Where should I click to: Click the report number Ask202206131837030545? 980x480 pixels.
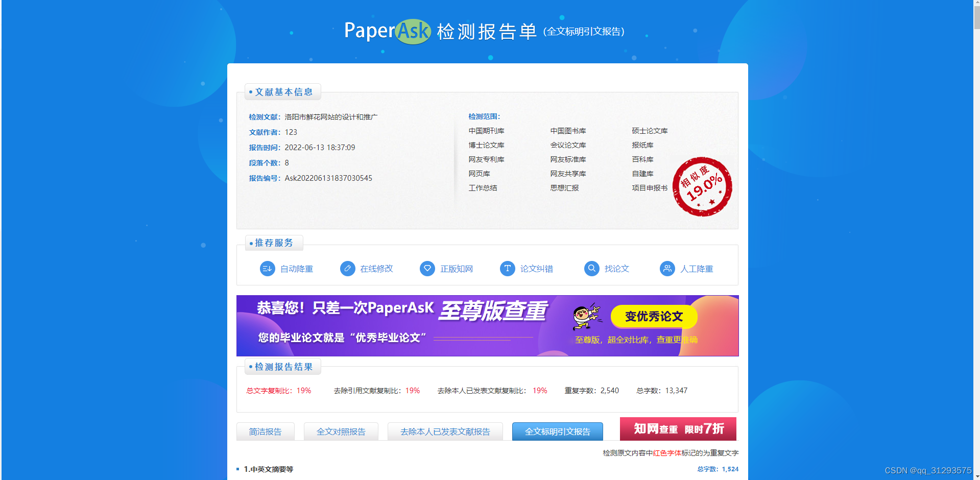pyautogui.click(x=328, y=178)
